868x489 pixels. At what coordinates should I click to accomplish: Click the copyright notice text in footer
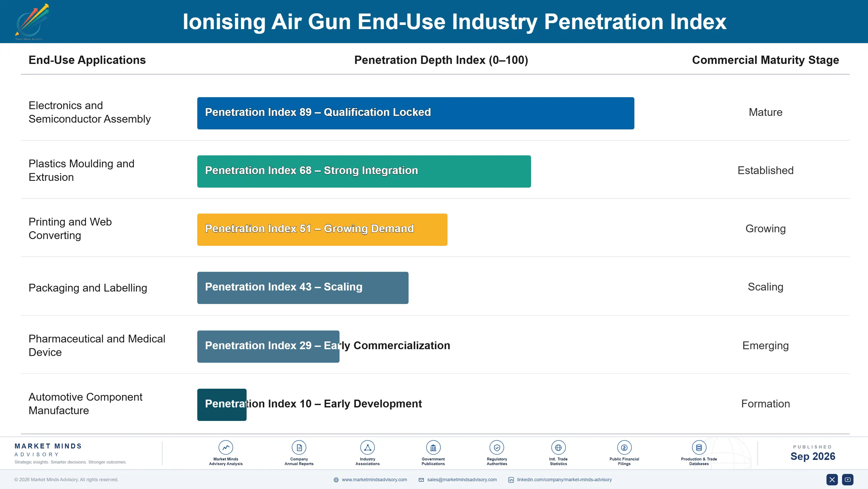pyautogui.click(x=66, y=480)
